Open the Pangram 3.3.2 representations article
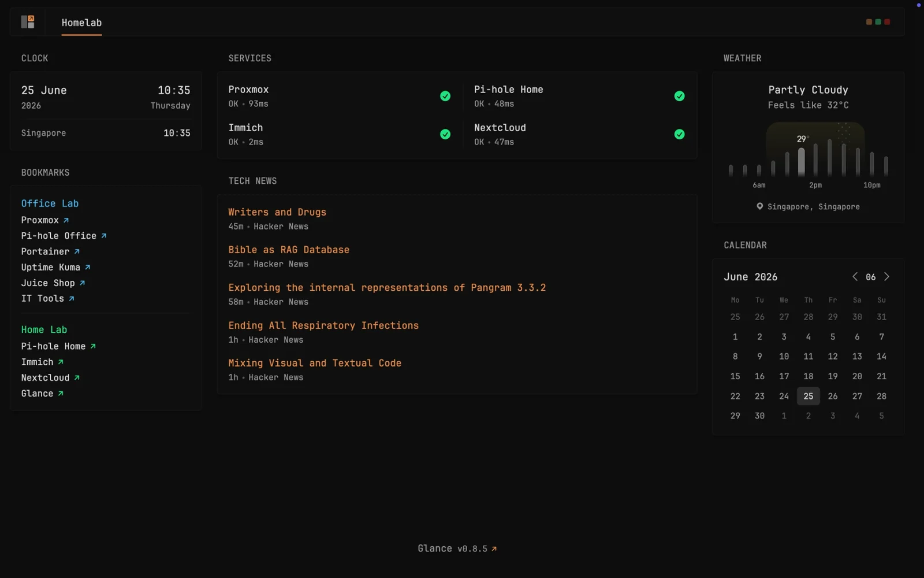 point(387,288)
